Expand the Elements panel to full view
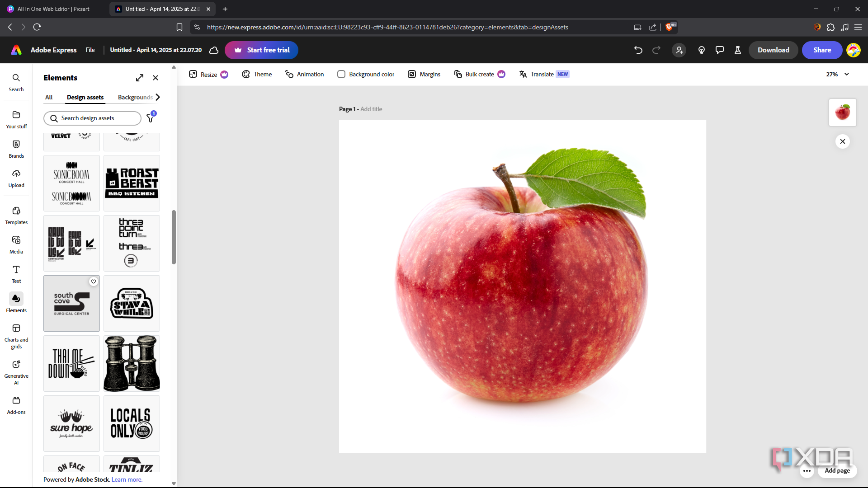The width and height of the screenshot is (868, 488). tap(140, 78)
